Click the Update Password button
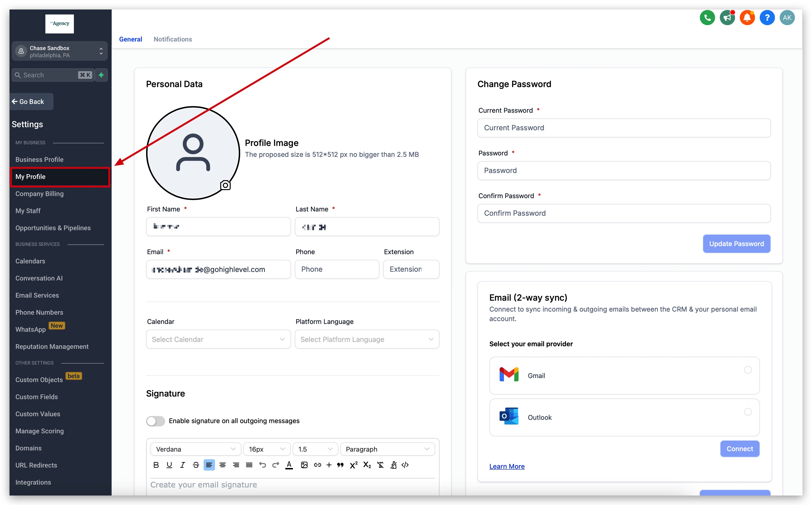 (x=736, y=244)
